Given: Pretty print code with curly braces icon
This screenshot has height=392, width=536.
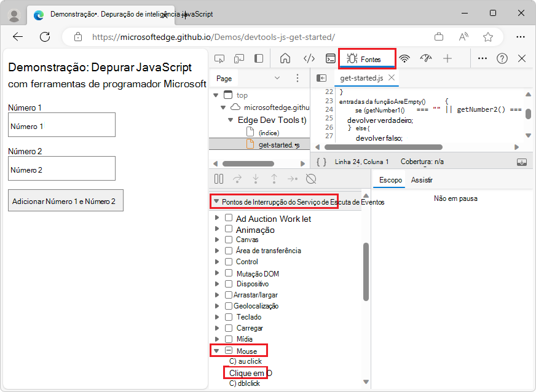Looking at the screenshot, I should point(321,162).
